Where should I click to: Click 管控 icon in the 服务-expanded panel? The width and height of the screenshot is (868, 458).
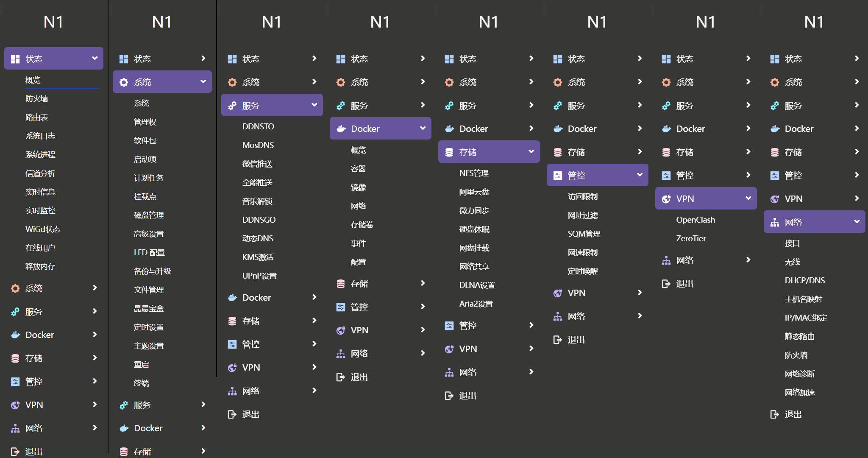pyautogui.click(x=232, y=344)
